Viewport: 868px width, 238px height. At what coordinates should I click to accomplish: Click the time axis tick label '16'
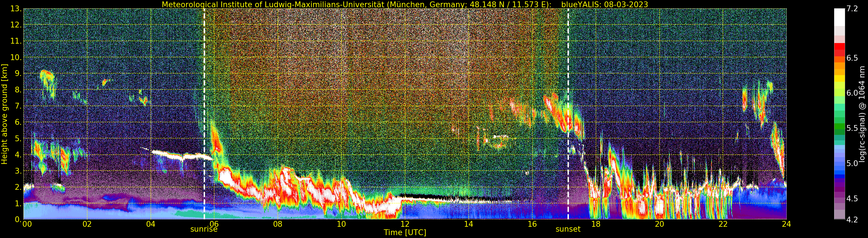(532, 224)
